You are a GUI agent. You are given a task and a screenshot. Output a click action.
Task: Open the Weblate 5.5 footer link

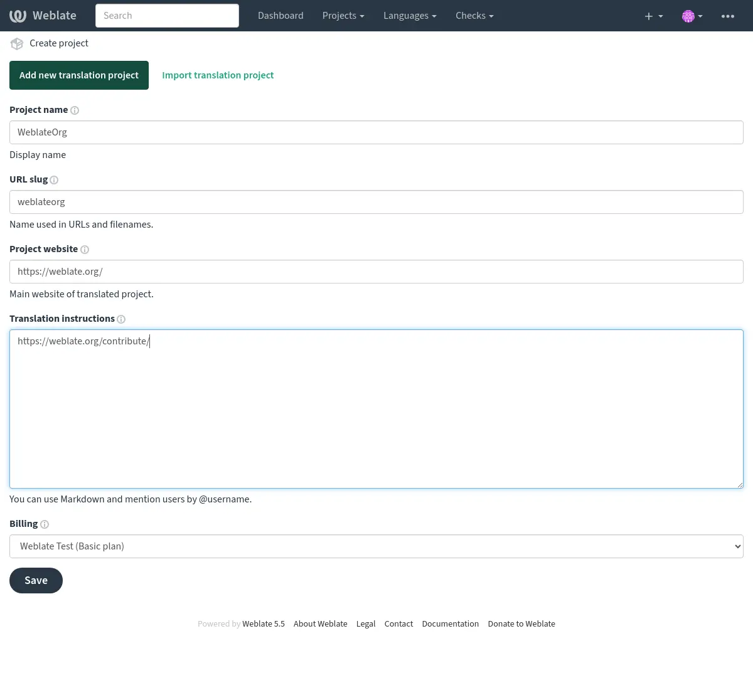click(x=264, y=624)
